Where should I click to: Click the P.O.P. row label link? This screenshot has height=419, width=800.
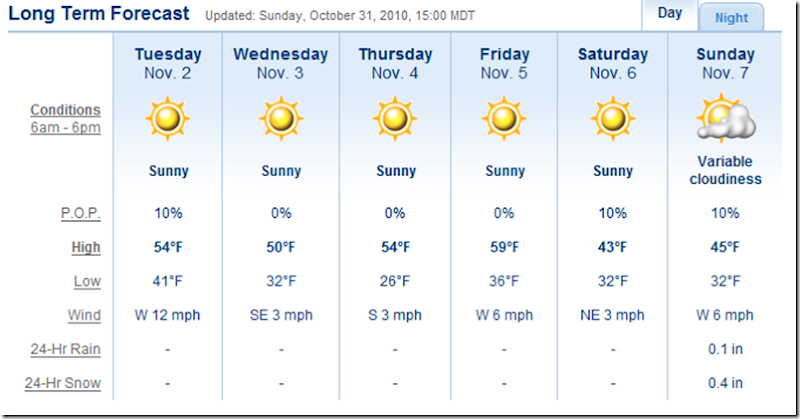[x=80, y=213]
